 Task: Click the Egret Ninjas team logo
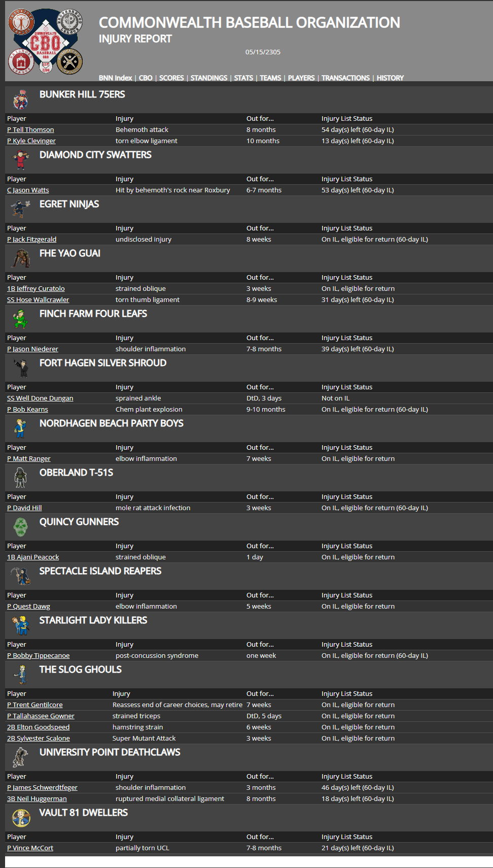tap(20, 209)
